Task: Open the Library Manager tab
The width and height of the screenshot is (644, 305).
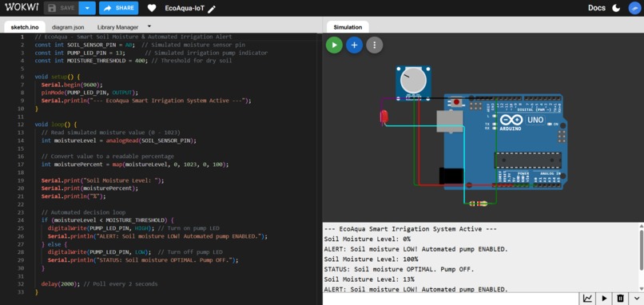Action: click(x=117, y=27)
